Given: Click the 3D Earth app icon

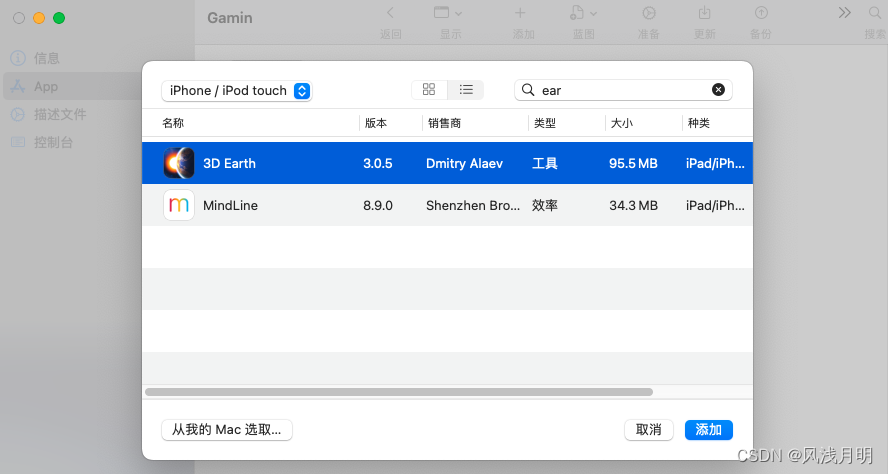Looking at the screenshot, I should 179,163.
